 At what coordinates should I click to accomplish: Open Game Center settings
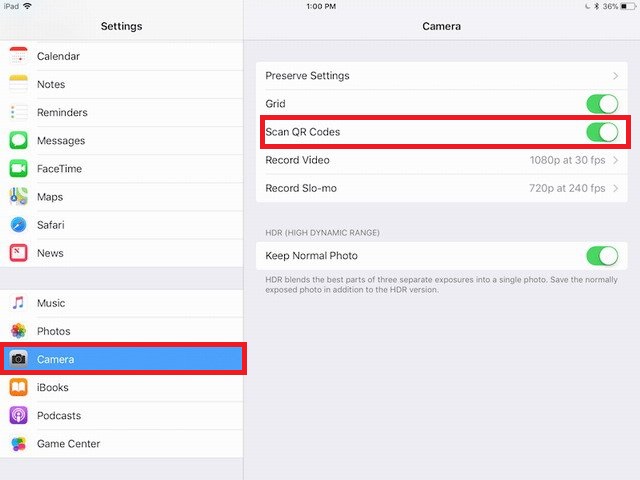coord(68,443)
